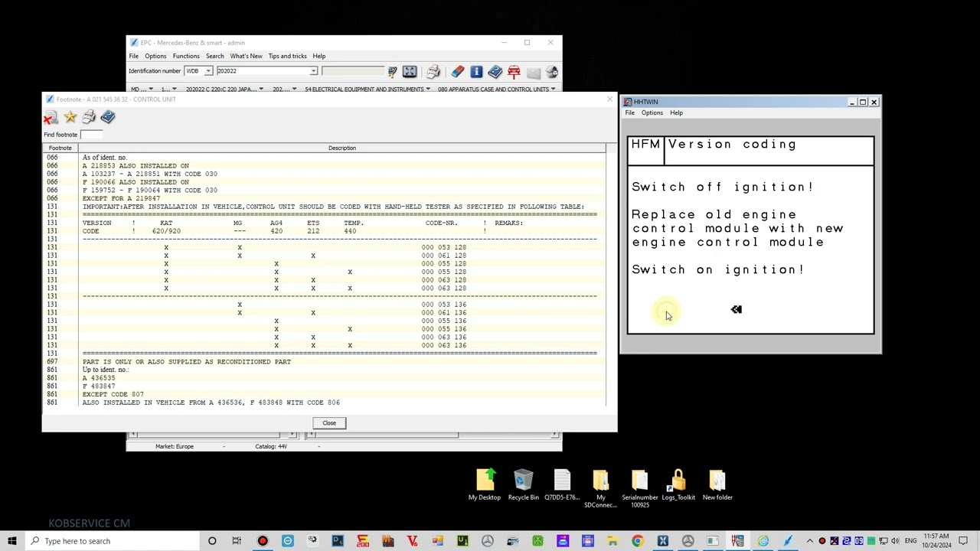This screenshot has height=551, width=980.
Task: Open Task View on the taskbar
Action: point(237,541)
